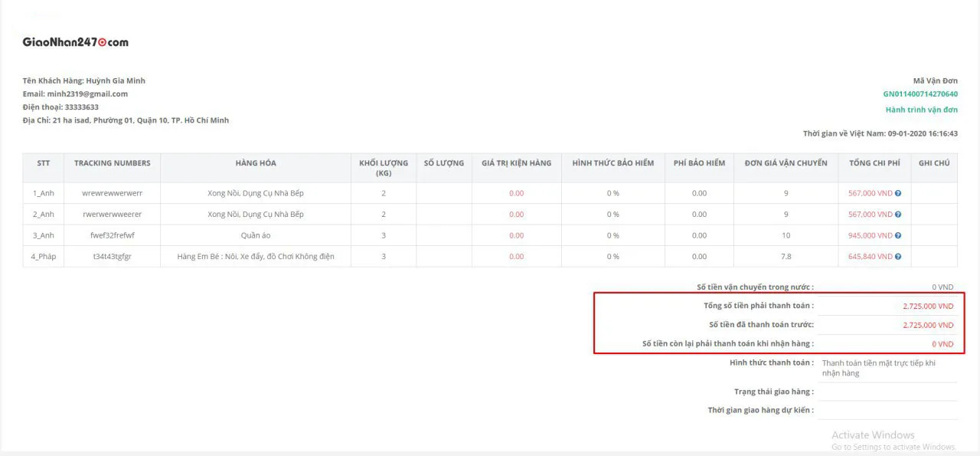This screenshot has height=456, width=980.
Task: Select 945,000 VND total cost value
Action: point(871,235)
